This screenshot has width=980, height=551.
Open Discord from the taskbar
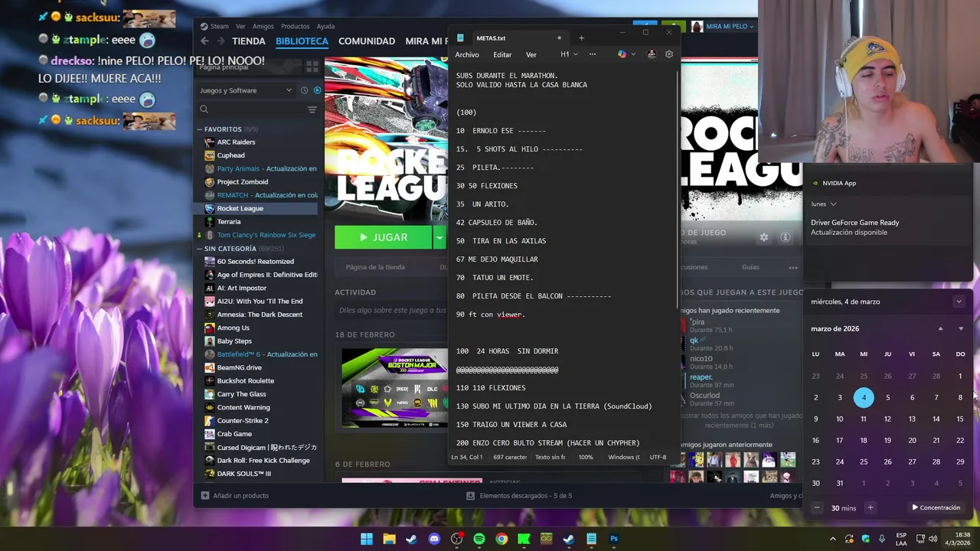434,539
